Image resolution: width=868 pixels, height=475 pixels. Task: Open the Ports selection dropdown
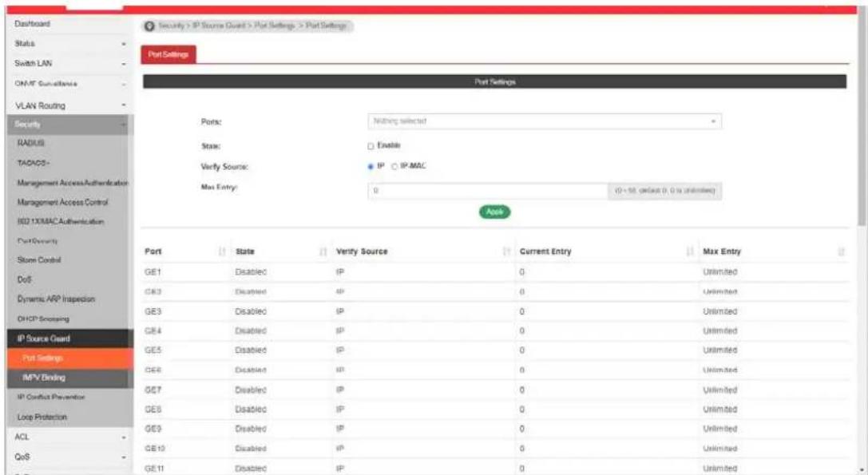544,121
